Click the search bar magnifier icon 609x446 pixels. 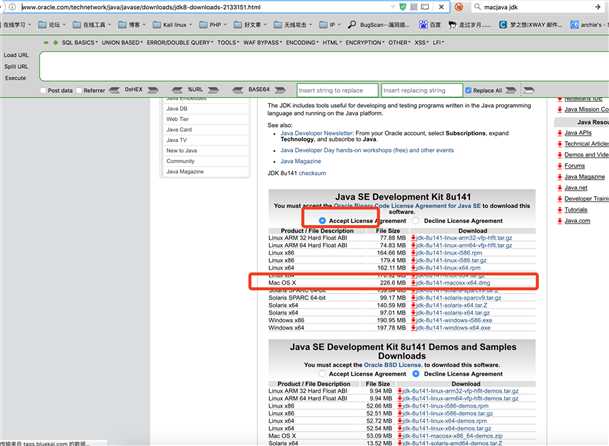tap(477, 7)
